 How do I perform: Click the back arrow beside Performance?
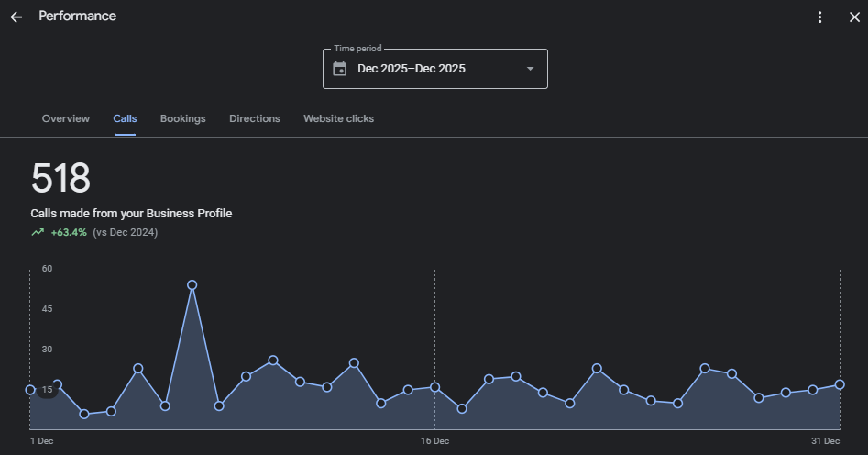pyautogui.click(x=16, y=17)
